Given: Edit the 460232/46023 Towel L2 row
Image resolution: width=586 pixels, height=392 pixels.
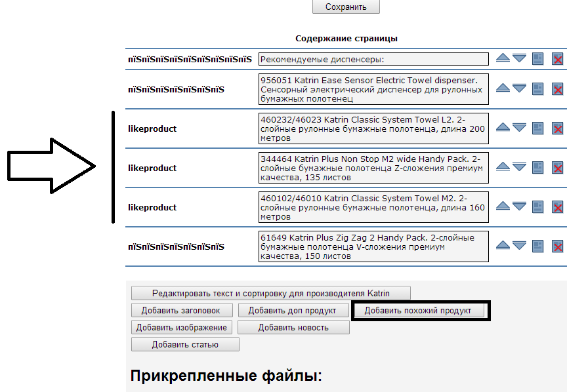Looking at the screenshot, I should tap(537, 128).
